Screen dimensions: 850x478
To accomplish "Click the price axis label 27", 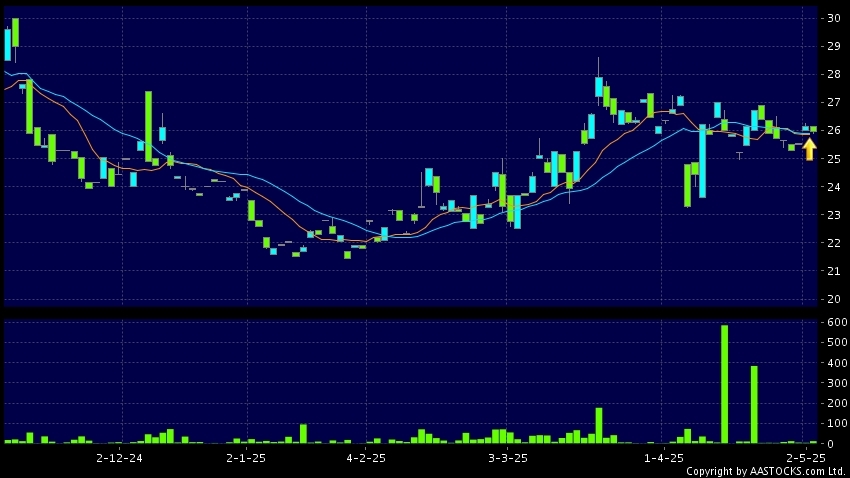I will [834, 102].
